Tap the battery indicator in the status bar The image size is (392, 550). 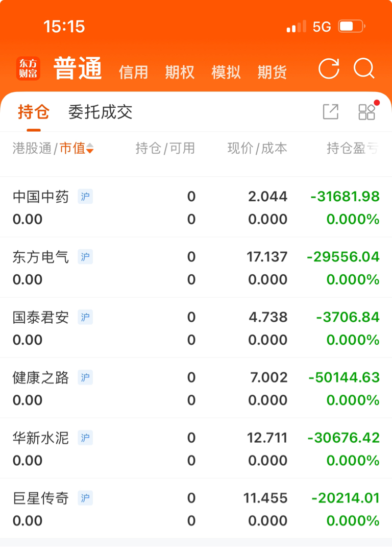[352, 27]
